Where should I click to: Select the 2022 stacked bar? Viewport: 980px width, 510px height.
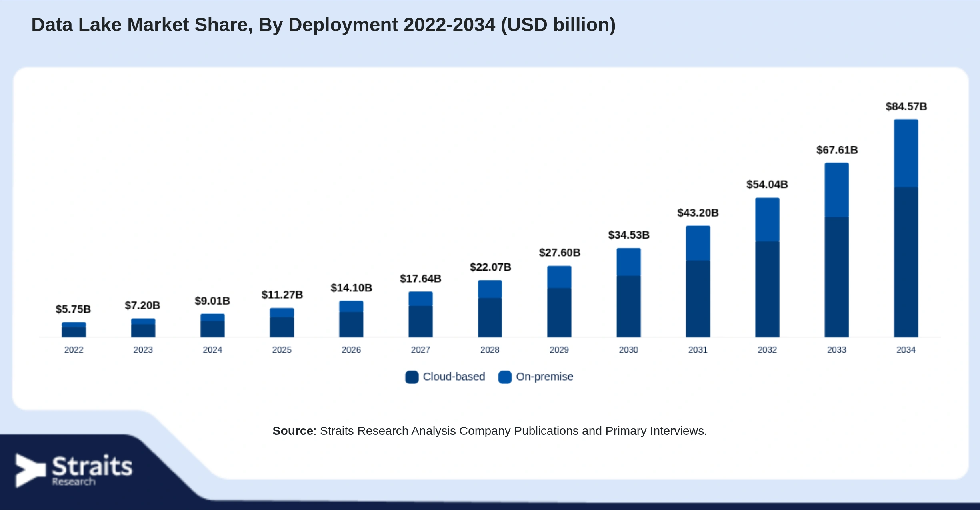[x=74, y=330]
